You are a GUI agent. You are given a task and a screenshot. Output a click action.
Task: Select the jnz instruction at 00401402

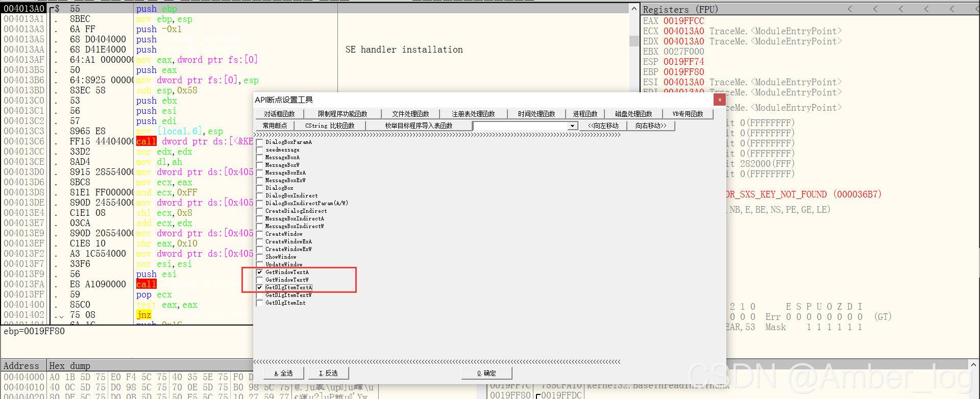click(144, 315)
